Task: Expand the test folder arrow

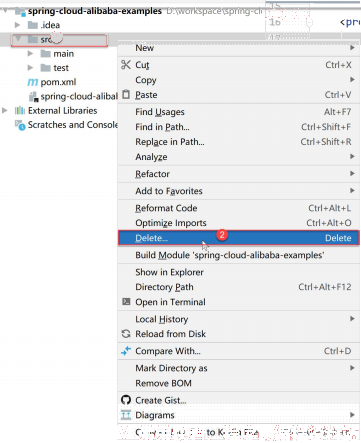Action: [x=30, y=68]
